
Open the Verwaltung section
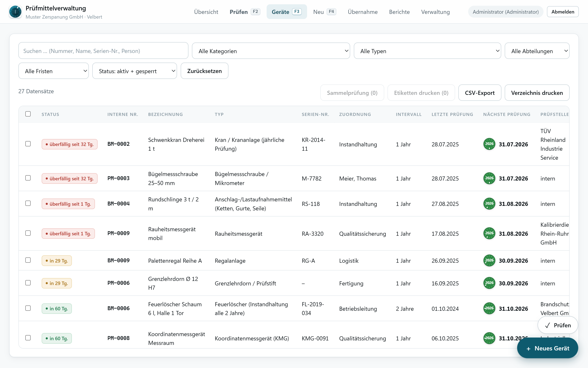point(435,12)
